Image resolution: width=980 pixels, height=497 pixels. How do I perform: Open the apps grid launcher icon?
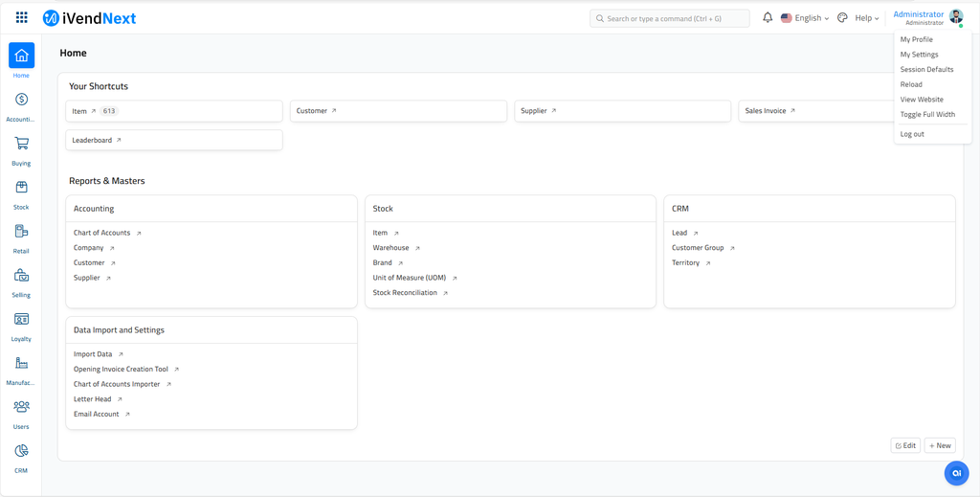point(22,18)
